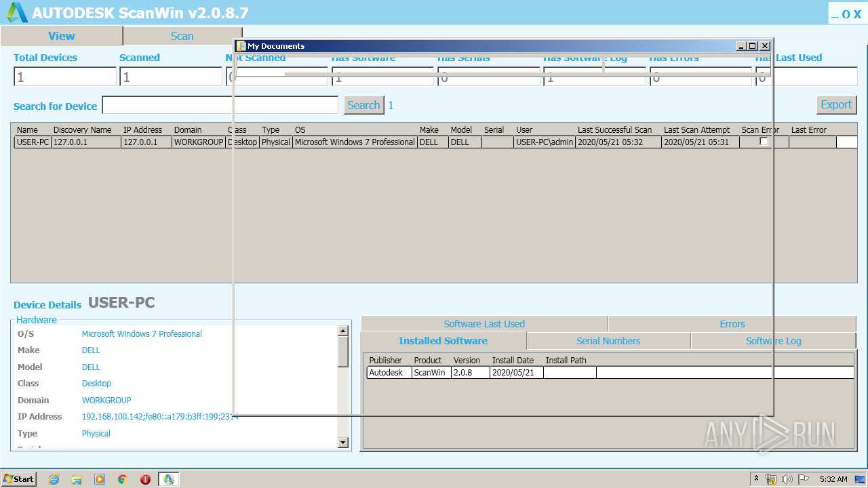Open Internet Explorer from the taskbar
868x488 pixels.
click(x=54, y=479)
